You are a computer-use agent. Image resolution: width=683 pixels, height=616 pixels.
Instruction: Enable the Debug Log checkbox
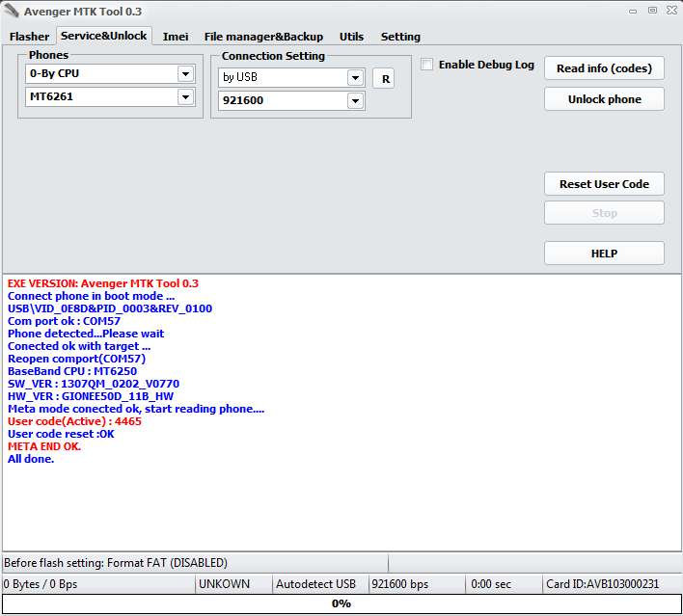pyautogui.click(x=426, y=65)
